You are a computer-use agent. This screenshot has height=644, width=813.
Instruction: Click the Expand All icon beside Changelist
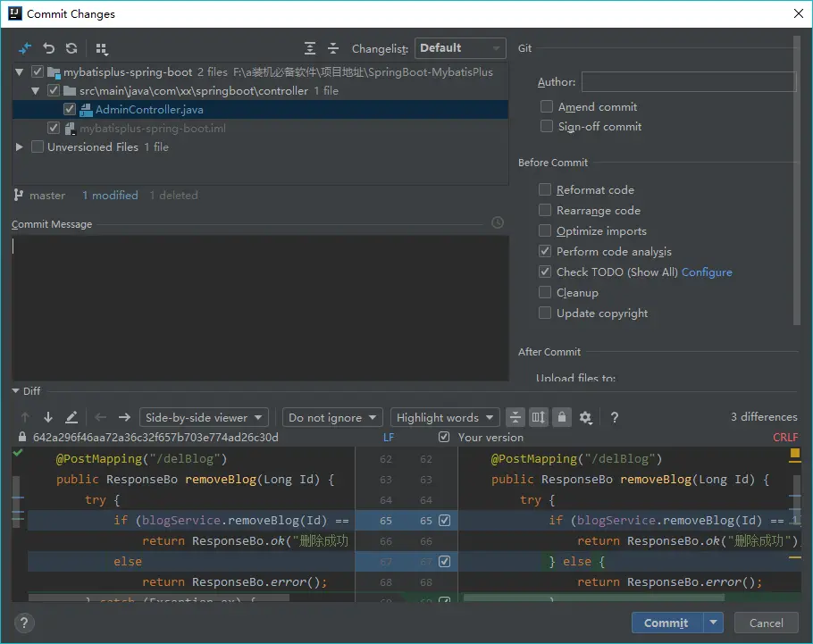[x=309, y=48]
